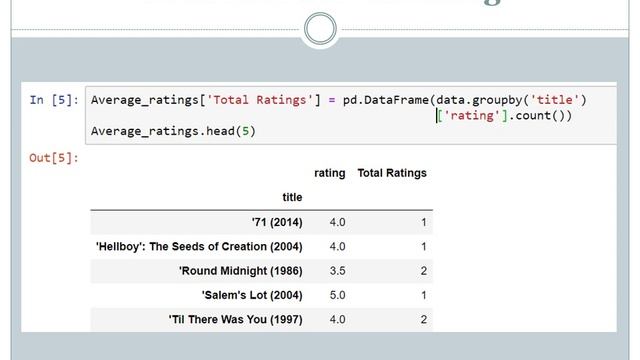This screenshot has width=640, height=360.
Task: Click the In [5] code cell input
Action: 351,115
